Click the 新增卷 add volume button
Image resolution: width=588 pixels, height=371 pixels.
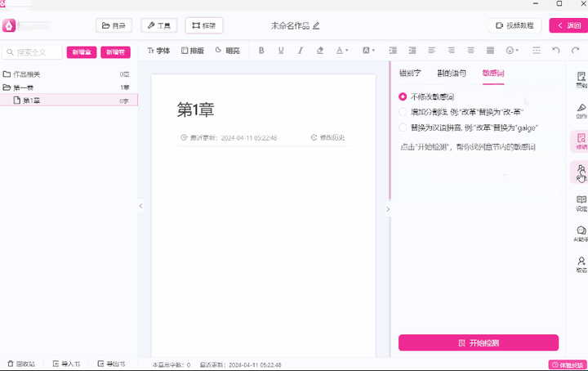click(115, 52)
